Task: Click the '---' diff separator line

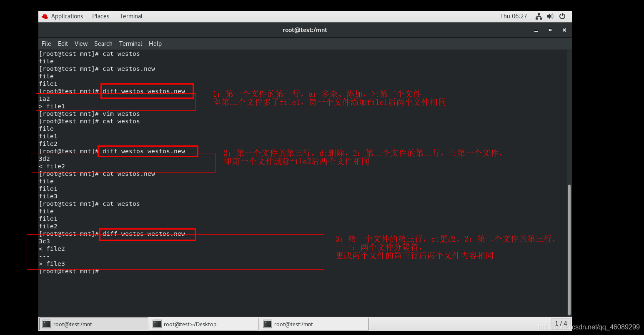Action: [44, 256]
